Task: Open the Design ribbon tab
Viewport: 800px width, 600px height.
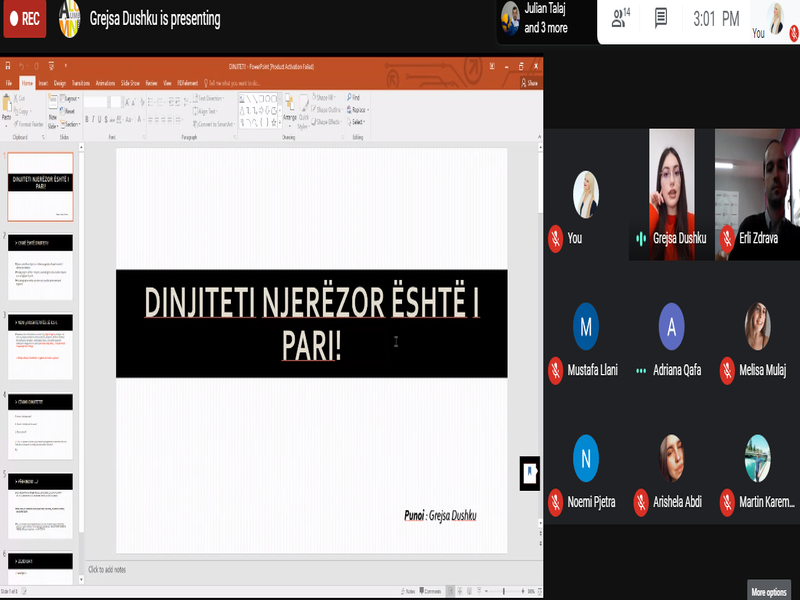Action: [x=60, y=83]
